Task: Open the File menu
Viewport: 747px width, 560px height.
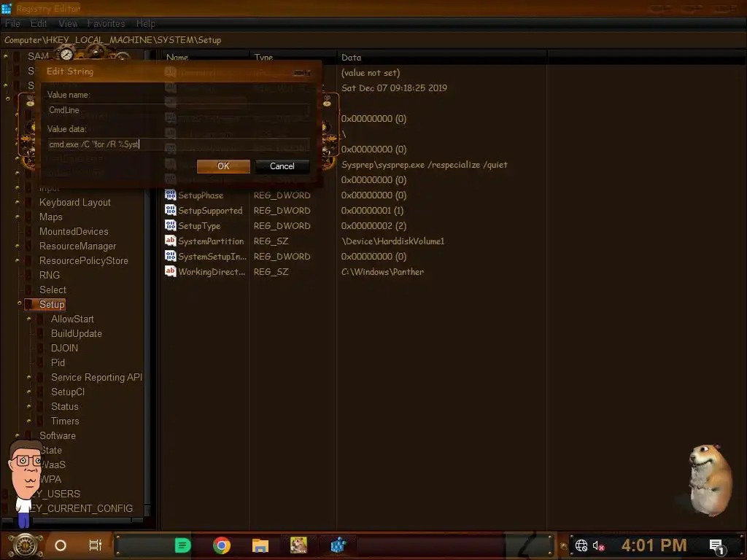Action: click(x=12, y=23)
